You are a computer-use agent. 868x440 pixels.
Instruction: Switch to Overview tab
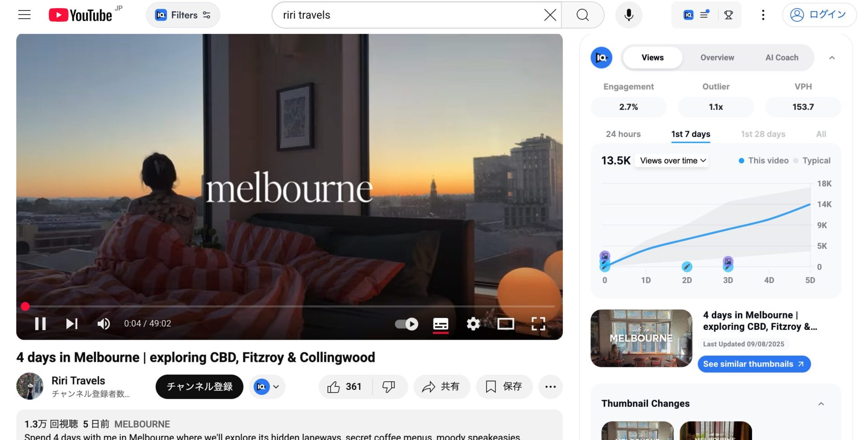click(717, 58)
